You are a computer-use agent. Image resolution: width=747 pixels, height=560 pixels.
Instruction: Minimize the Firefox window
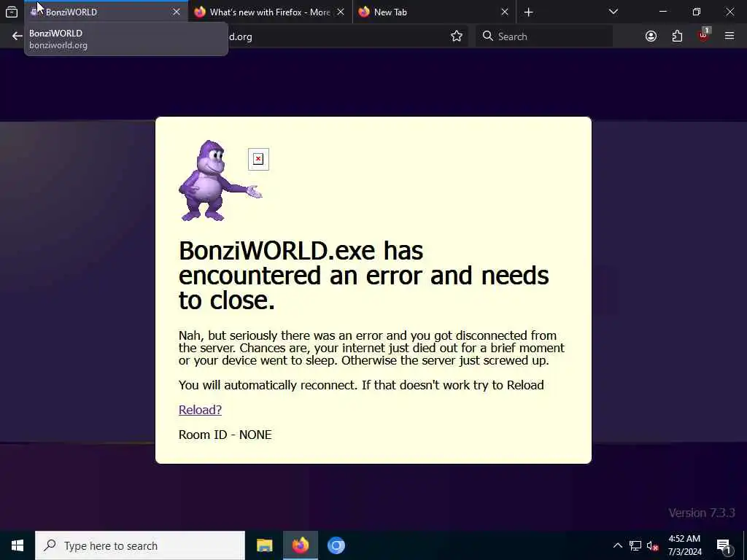[x=663, y=12]
